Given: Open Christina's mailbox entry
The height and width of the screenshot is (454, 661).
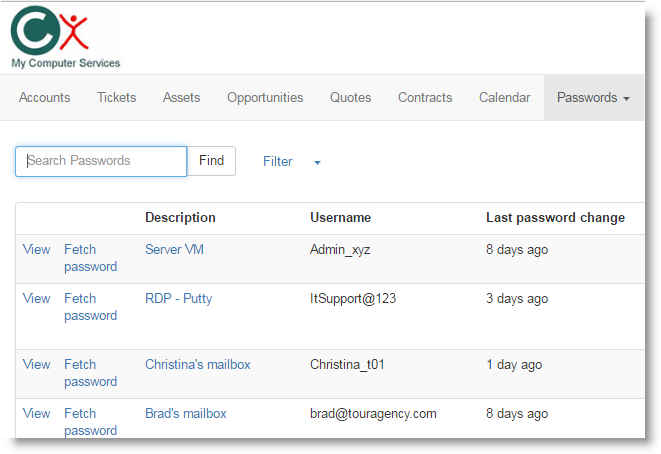Looking at the screenshot, I should click(x=197, y=365).
